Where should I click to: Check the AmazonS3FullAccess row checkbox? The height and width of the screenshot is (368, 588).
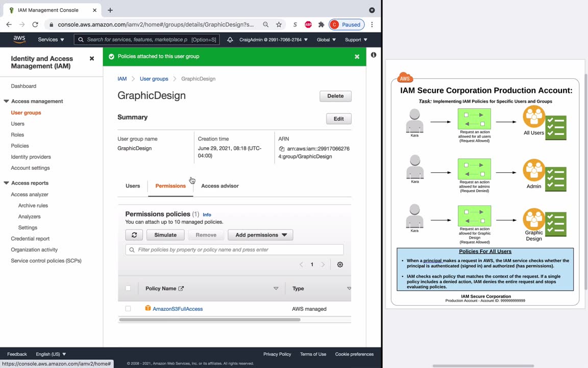[x=128, y=309]
